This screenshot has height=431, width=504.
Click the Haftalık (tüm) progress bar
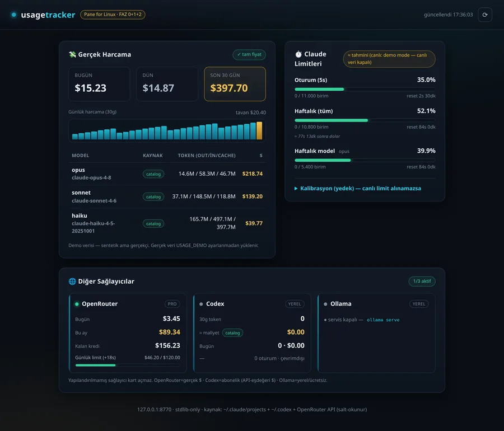[365, 120]
